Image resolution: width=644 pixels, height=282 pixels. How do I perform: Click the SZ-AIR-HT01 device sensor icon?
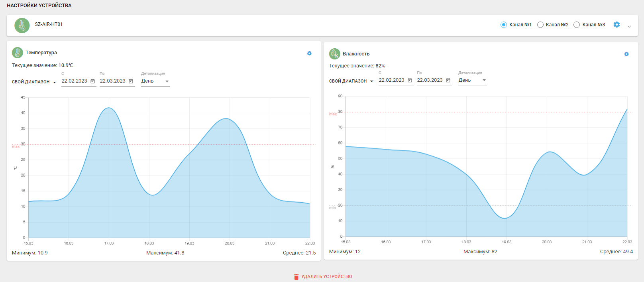22,26
